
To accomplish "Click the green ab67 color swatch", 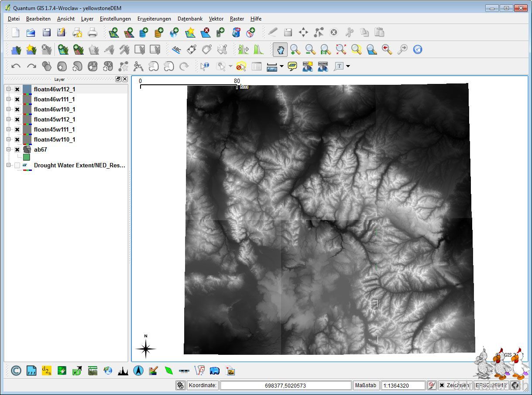I will 27,157.
